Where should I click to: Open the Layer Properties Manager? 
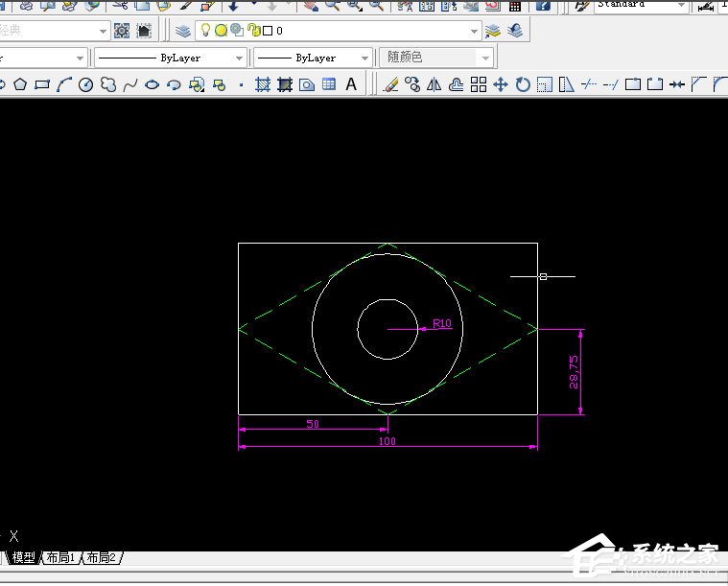(183, 31)
